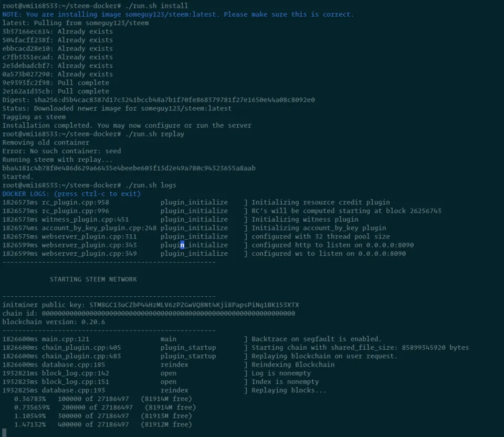This screenshot has width=504, height=437.
Task: Click highlighted cursor in 'plugin_initialize' on http line
Action: click(182, 245)
